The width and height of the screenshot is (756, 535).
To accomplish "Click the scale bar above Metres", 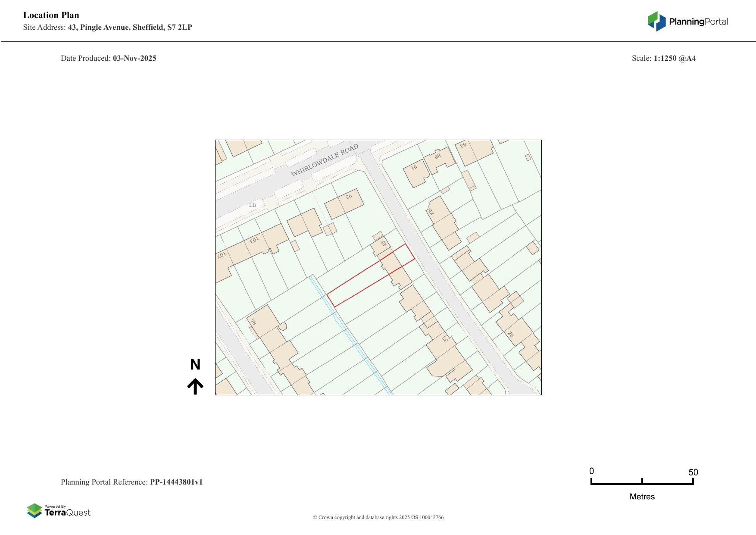I will point(642,483).
